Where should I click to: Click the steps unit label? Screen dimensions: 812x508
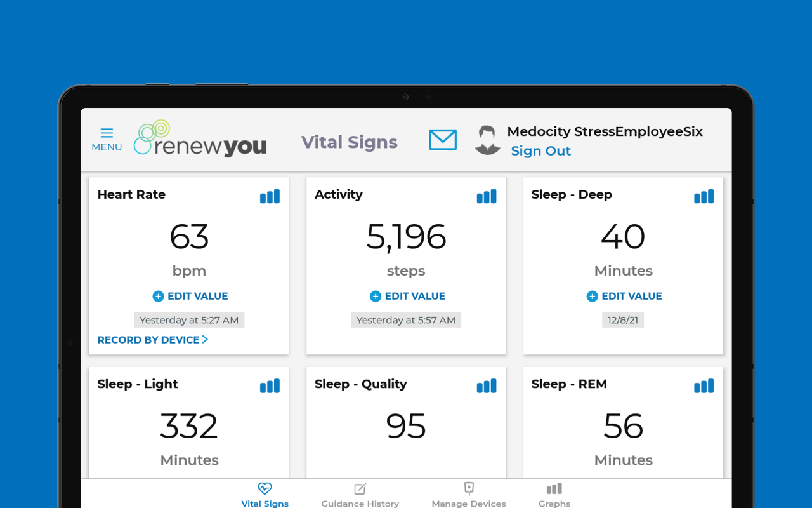[406, 271]
